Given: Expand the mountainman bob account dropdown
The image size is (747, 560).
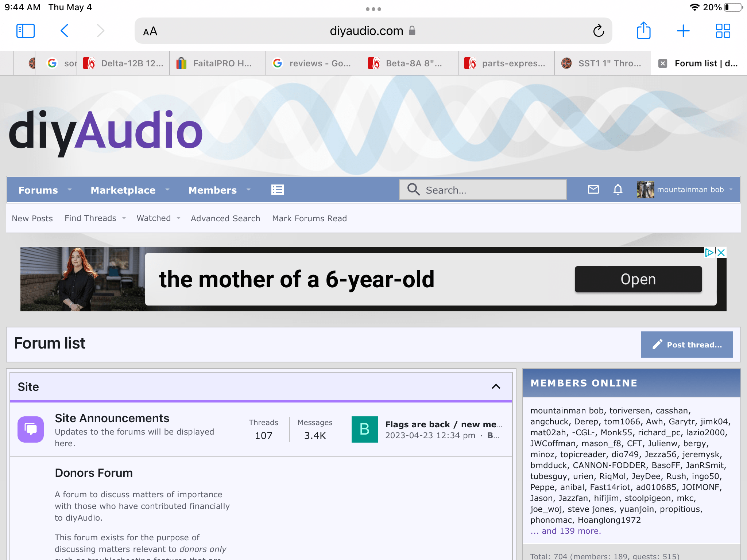Looking at the screenshot, I should click(x=731, y=190).
